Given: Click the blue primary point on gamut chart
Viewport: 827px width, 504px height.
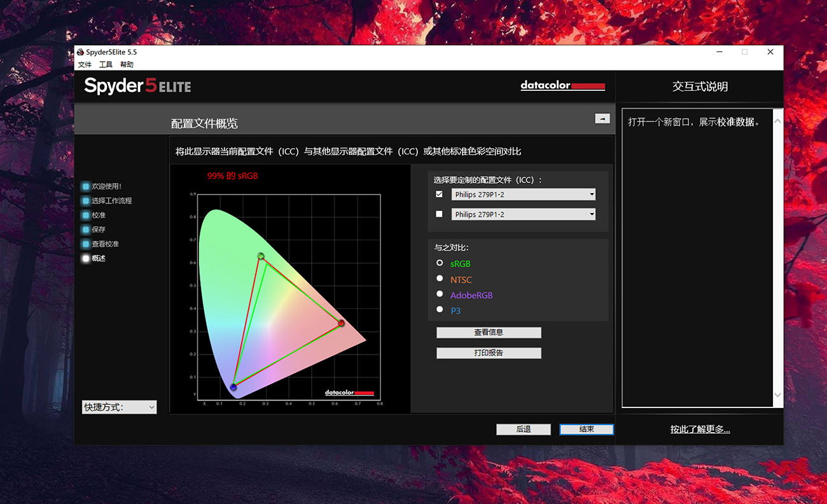Looking at the screenshot, I should pyautogui.click(x=233, y=387).
